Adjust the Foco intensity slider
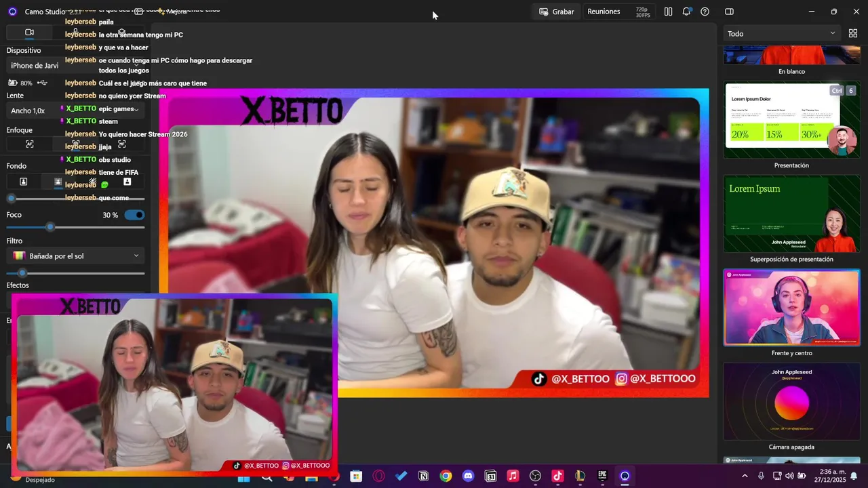Image resolution: width=868 pixels, height=488 pixels. [x=75, y=227]
